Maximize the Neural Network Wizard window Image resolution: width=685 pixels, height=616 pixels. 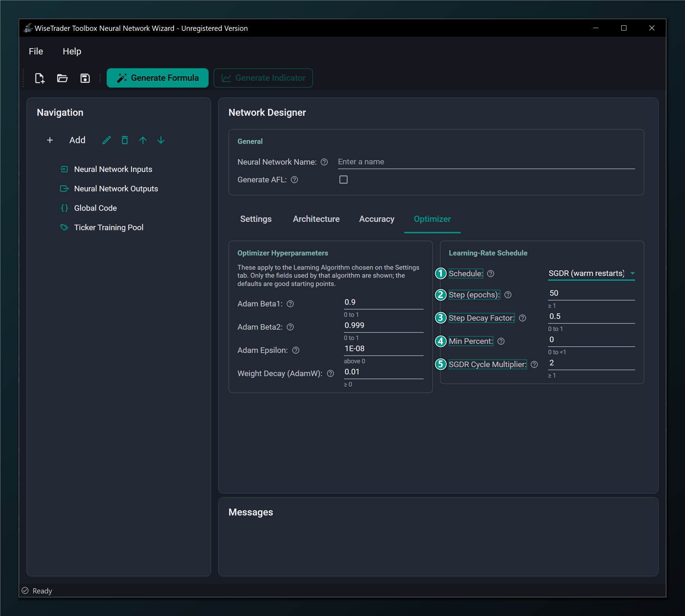[624, 28]
